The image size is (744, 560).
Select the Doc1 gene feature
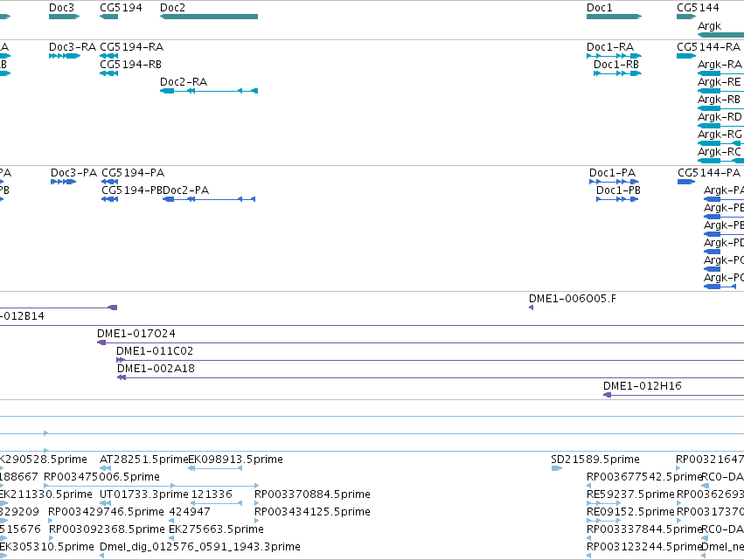[614, 17]
